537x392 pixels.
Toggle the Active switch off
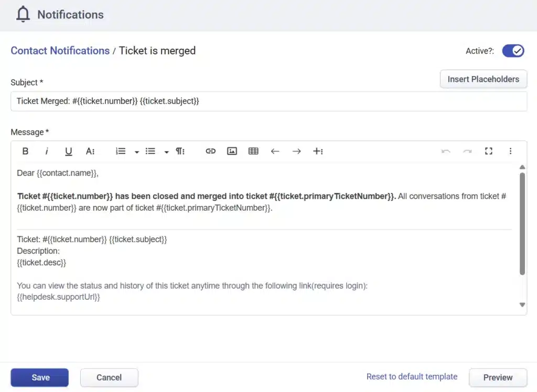click(x=513, y=50)
